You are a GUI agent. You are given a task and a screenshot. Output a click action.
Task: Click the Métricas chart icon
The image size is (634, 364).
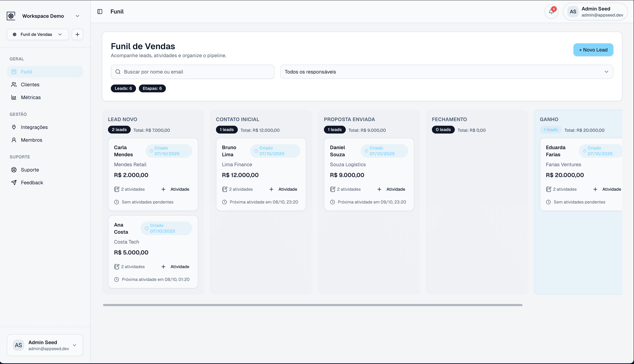pos(14,97)
